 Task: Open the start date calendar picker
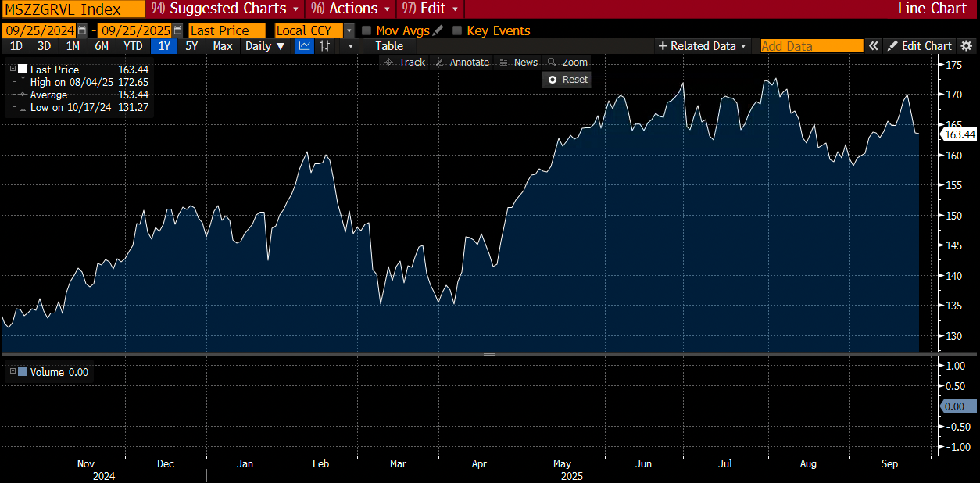(82, 30)
